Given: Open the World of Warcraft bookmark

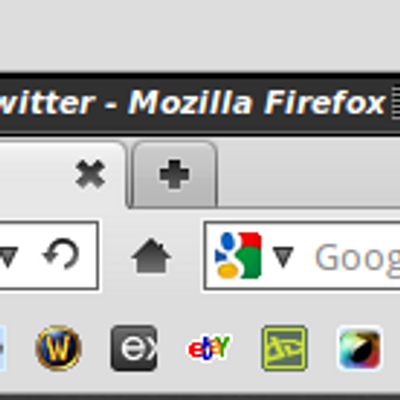Looking at the screenshot, I should tap(58, 348).
